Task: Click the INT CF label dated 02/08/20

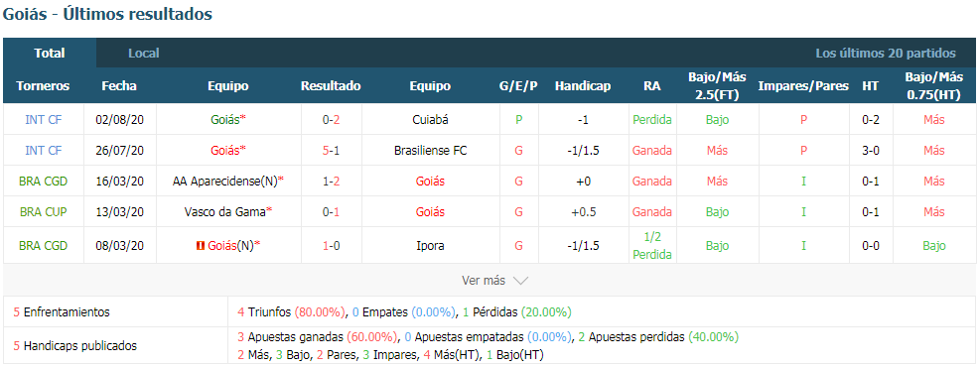Action: 43,120
